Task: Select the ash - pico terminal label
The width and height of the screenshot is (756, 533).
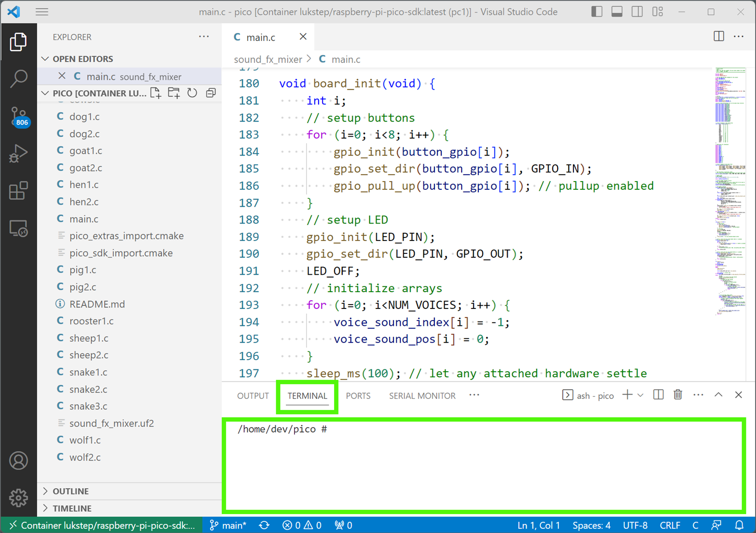Action: click(x=588, y=395)
